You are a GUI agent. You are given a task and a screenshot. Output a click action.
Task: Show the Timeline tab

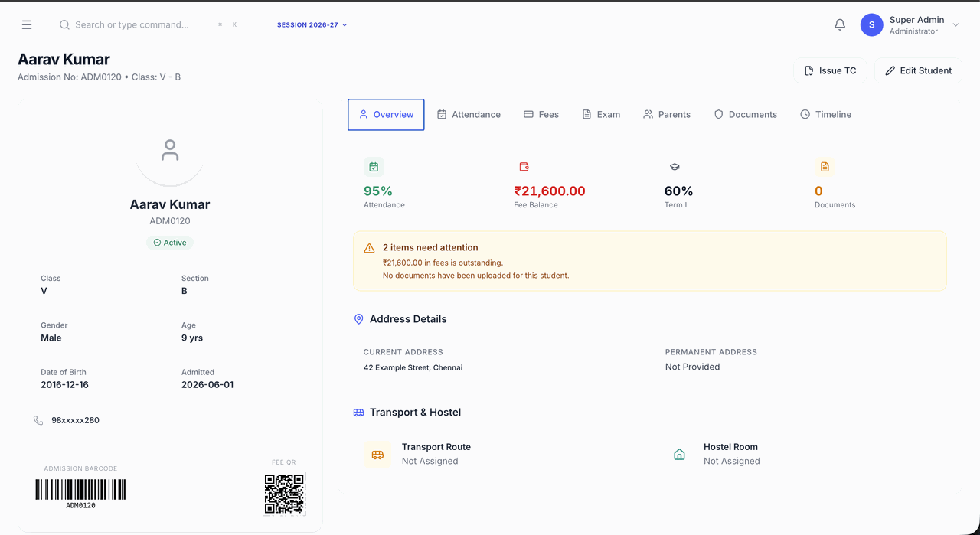tap(826, 115)
